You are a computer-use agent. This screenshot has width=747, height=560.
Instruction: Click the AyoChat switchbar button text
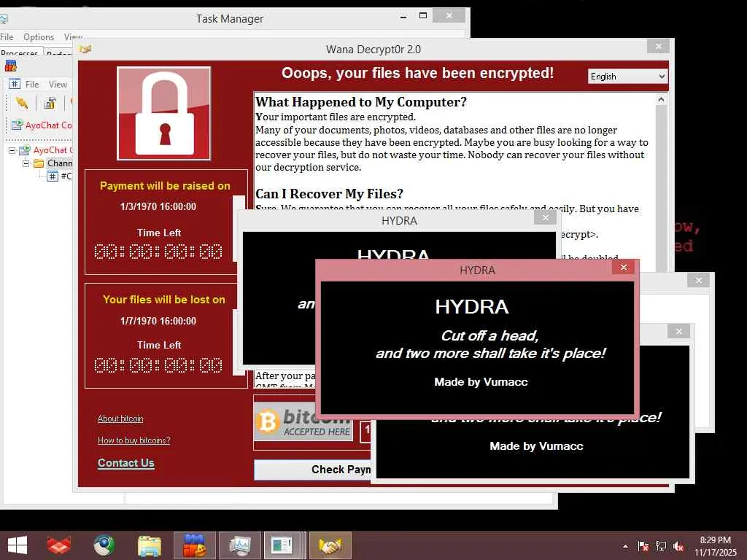49,125
